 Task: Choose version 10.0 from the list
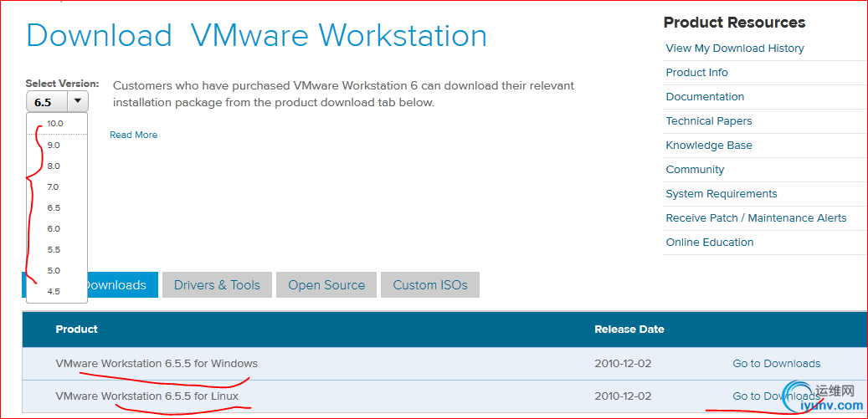55,124
